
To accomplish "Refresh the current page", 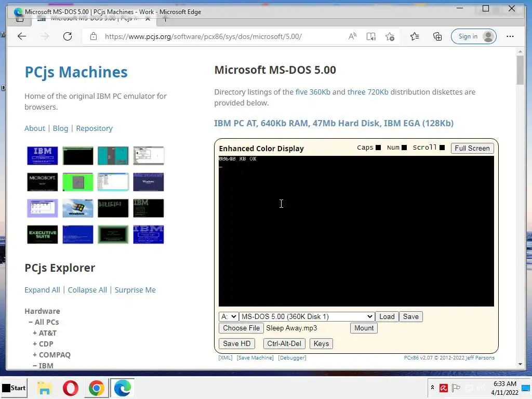I will (x=68, y=36).
